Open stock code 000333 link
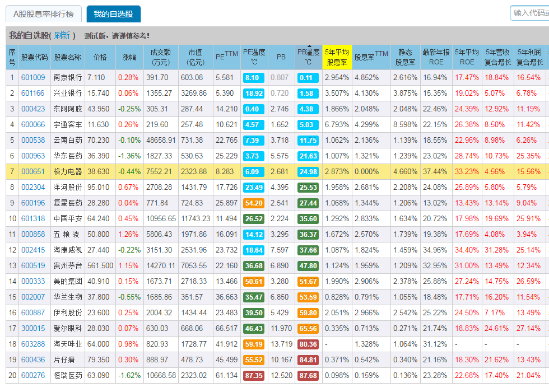This screenshot has height=392, width=549. point(33,281)
